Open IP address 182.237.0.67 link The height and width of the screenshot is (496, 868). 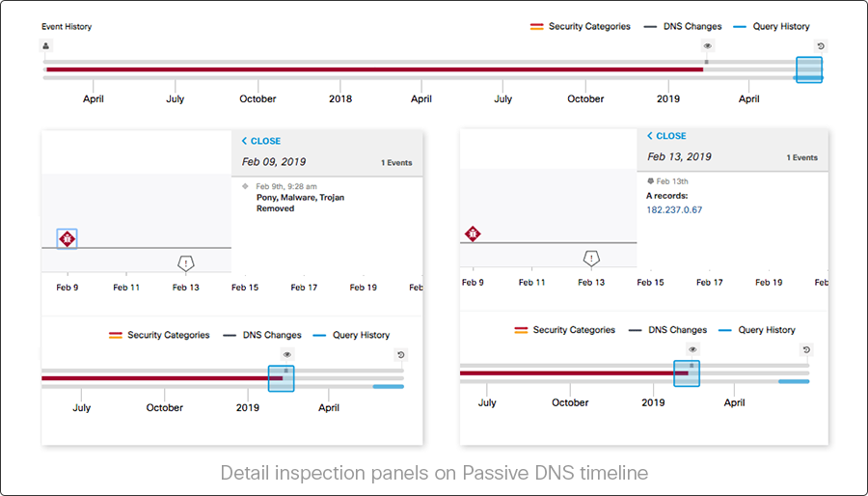tap(674, 209)
